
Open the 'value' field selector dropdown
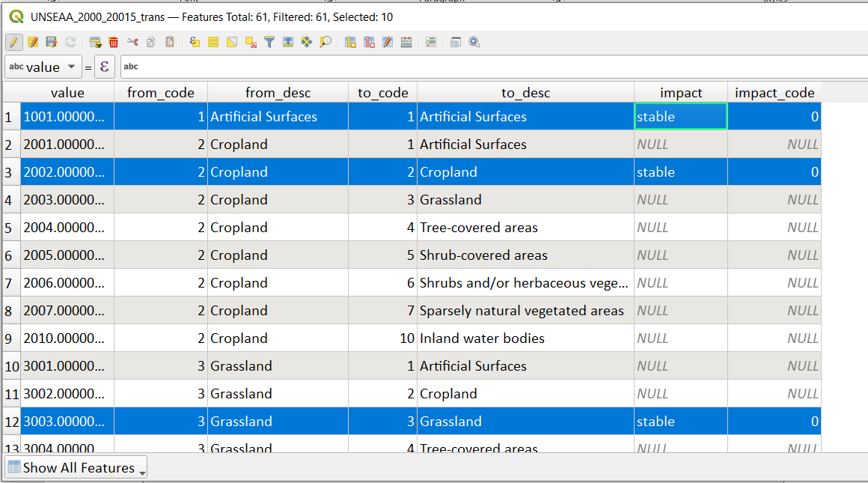pyautogui.click(x=43, y=67)
